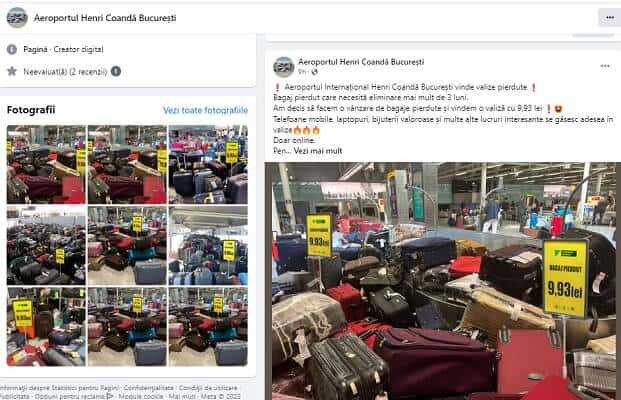Click the page profile avatar in header
The height and width of the screenshot is (400, 621).
tap(17, 18)
